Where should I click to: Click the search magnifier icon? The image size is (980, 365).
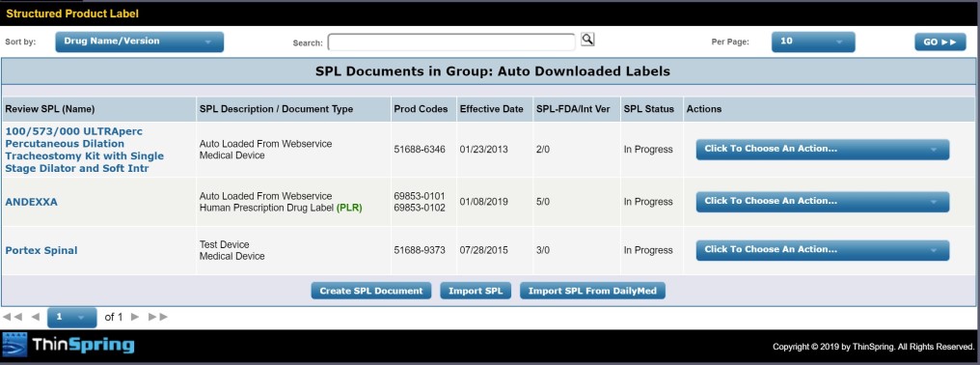click(587, 40)
